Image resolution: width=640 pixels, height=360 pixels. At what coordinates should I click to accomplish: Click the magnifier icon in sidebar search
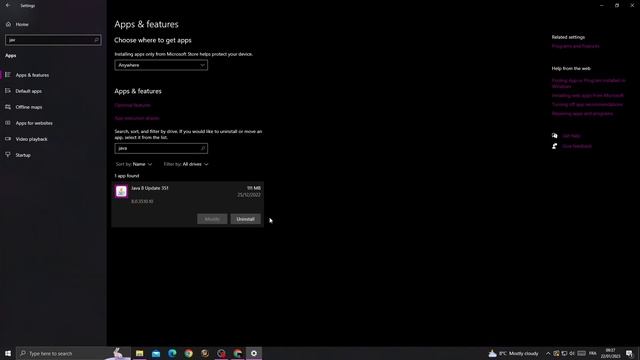pos(96,40)
